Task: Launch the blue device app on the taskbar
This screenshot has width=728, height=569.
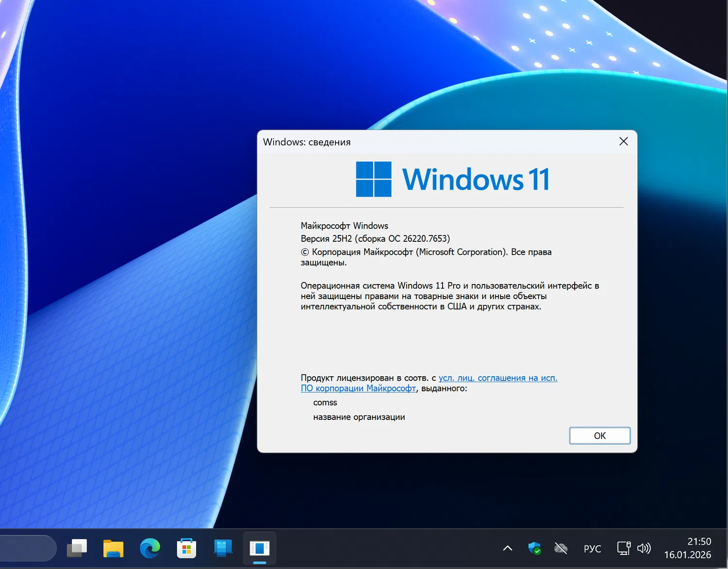Action: click(x=222, y=548)
